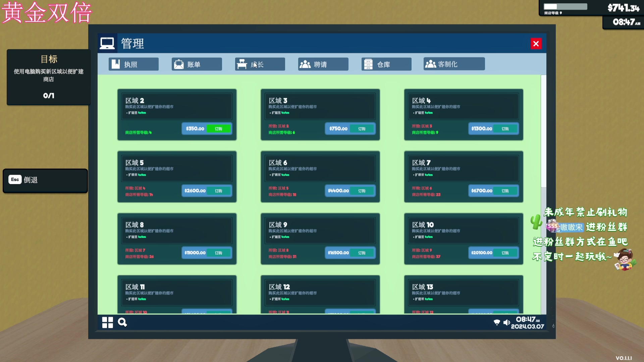Viewport: 644px width, 362px height.
Task: Click the envelope icon on 账单
Action: (x=179, y=64)
